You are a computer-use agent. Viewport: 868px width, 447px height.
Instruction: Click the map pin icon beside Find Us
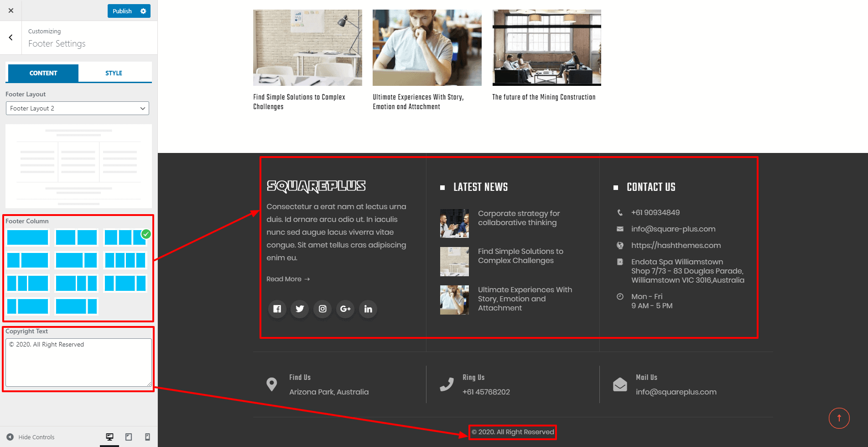(x=271, y=384)
